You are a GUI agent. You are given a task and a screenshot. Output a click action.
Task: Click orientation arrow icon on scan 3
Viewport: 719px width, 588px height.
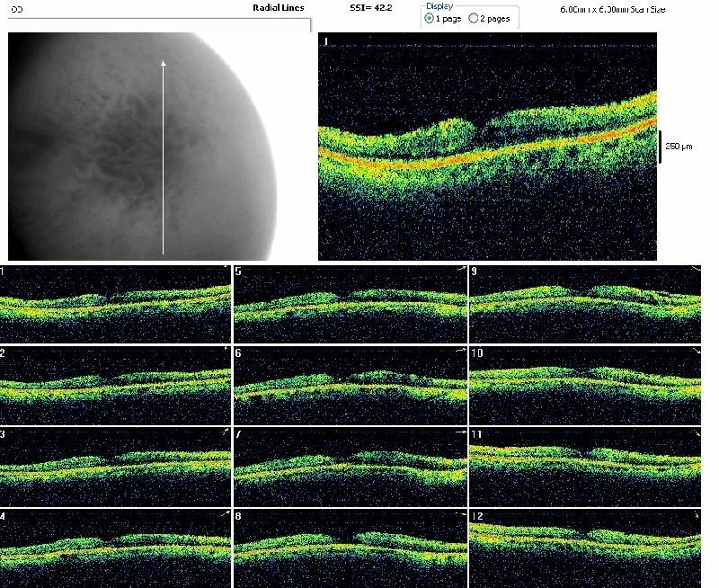coord(226,432)
